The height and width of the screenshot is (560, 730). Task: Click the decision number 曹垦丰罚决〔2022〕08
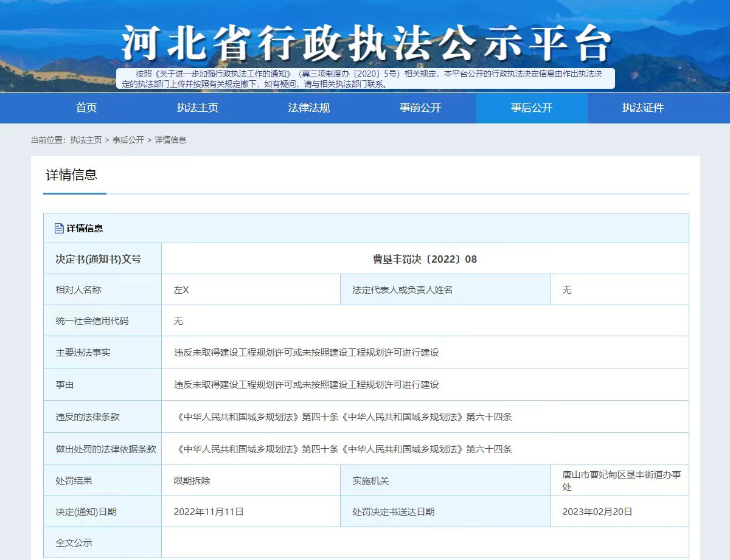pos(425,259)
